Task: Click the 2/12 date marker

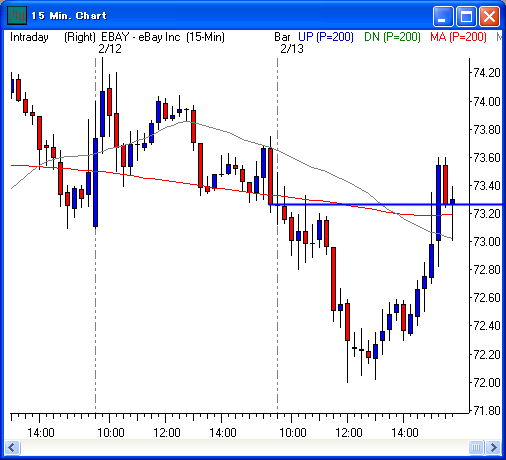Action: point(110,49)
